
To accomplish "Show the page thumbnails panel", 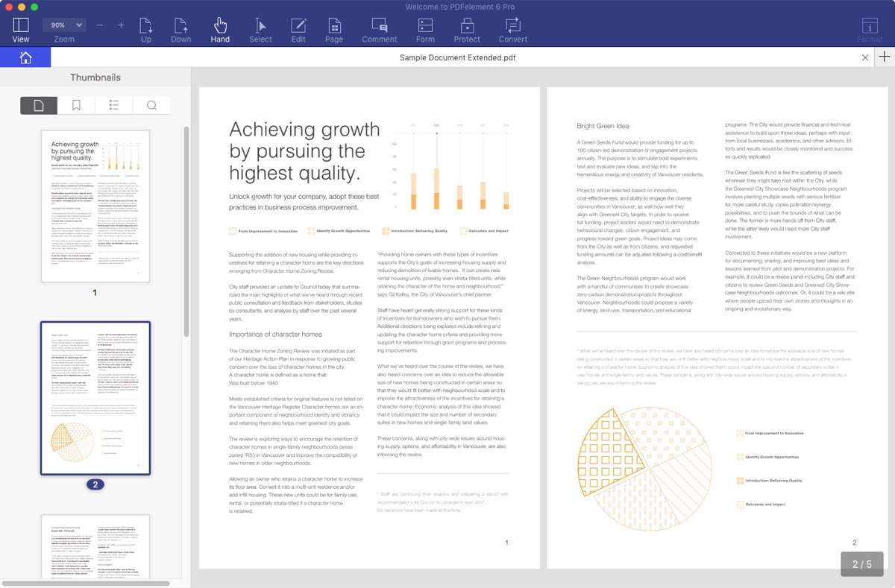I will click(39, 106).
